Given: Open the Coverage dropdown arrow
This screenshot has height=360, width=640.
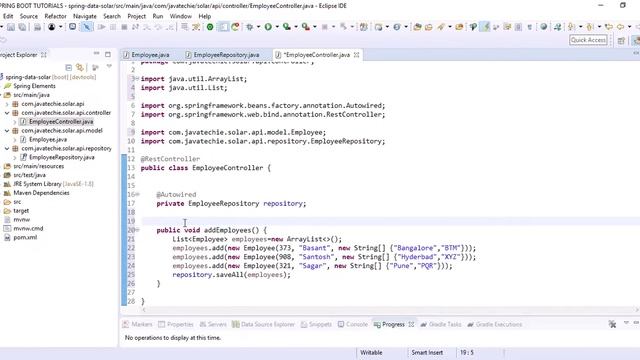Looking at the screenshot, I should (x=296, y=27).
